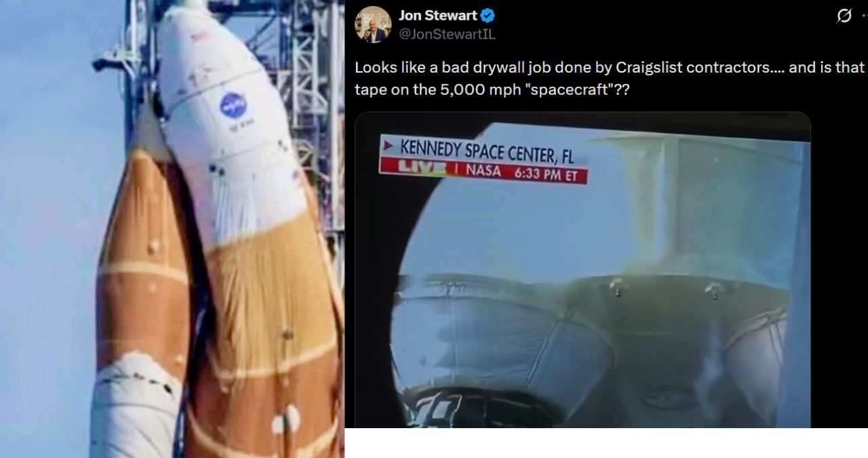This screenshot has height=458, width=868.
Task: Open the three-dot more options menu
Action: 865,16
